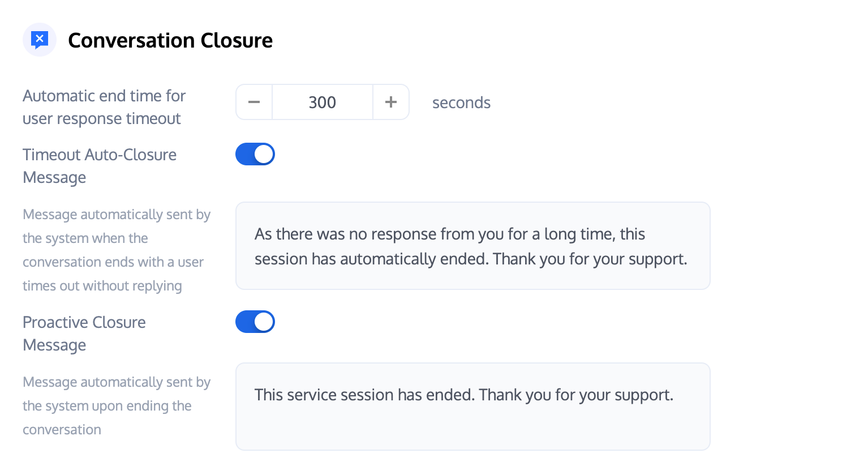
Task: Decrease timeout with the minus button
Action: point(254,102)
